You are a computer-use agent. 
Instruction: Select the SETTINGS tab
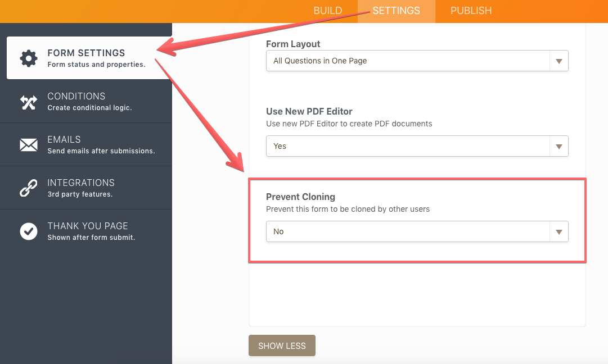(396, 11)
